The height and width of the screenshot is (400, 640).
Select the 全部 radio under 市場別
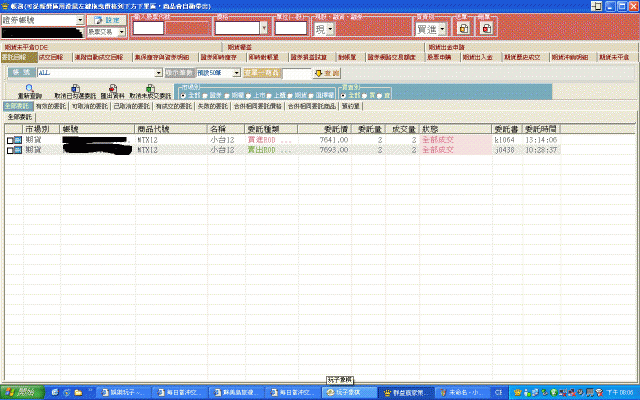[x=183, y=96]
